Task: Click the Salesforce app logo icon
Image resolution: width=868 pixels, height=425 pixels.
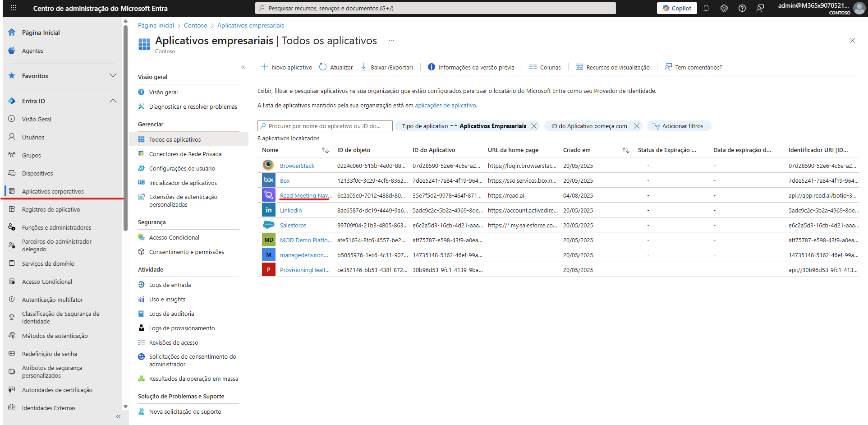Action: click(x=269, y=225)
